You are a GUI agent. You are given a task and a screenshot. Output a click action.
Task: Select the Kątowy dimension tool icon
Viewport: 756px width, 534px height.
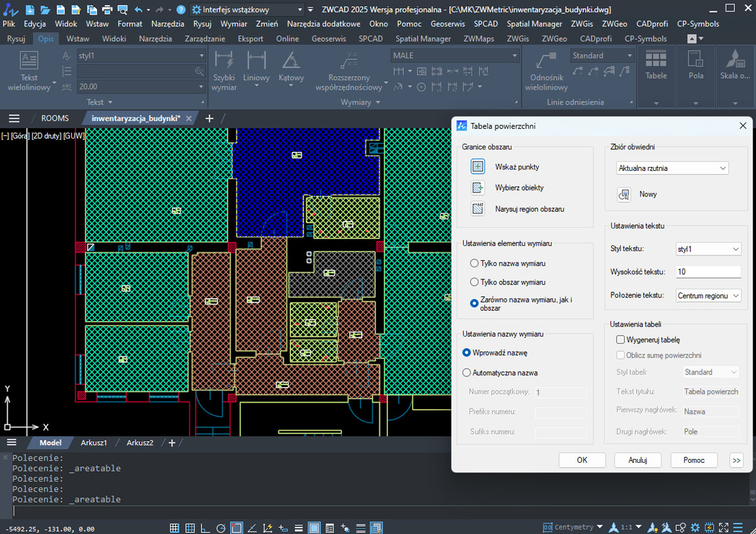click(x=290, y=61)
